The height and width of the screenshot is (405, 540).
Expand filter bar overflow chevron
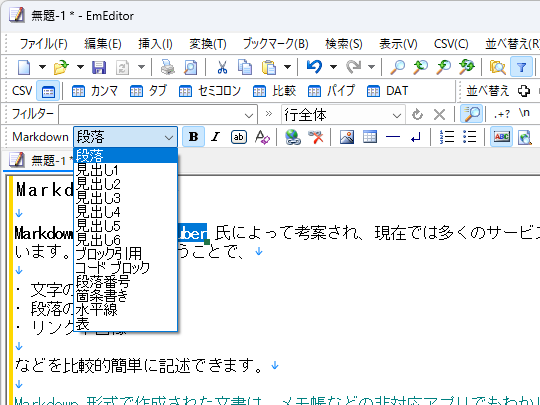coord(269,114)
